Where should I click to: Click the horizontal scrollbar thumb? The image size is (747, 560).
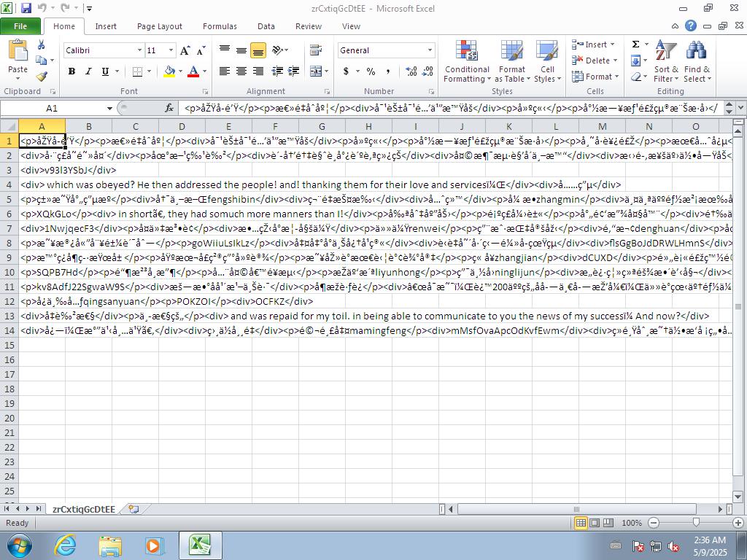point(576,509)
